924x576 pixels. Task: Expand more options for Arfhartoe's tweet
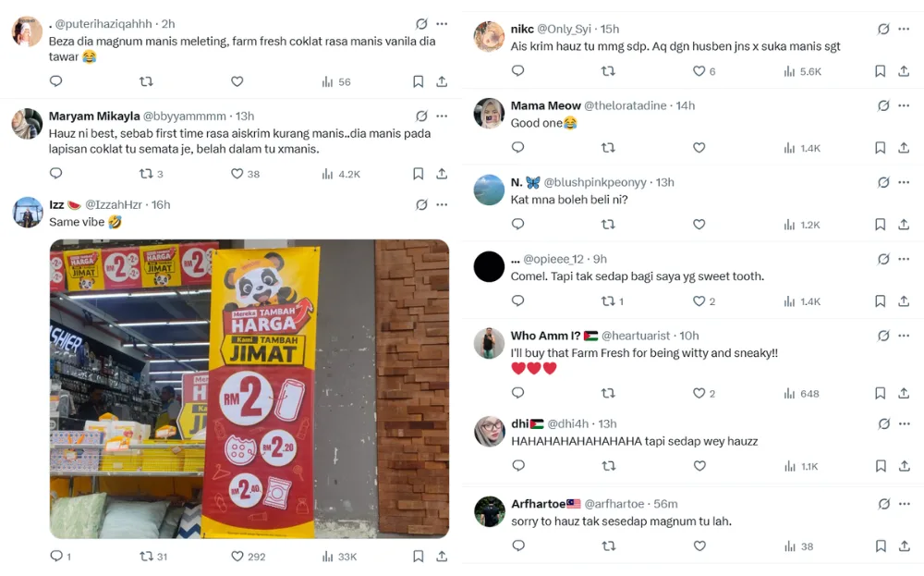[904, 504]
